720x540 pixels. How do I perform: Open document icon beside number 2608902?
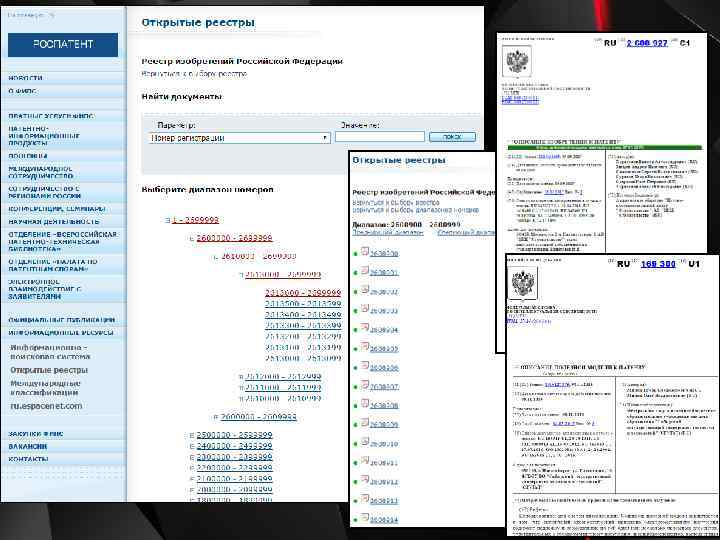pyautogui.click(x=365, y=289)
